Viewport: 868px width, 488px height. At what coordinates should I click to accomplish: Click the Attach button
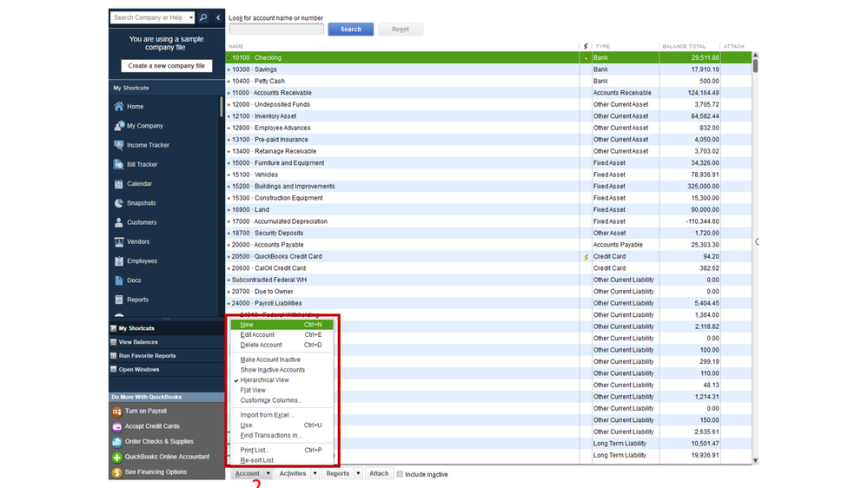click(x=379, y=473)
